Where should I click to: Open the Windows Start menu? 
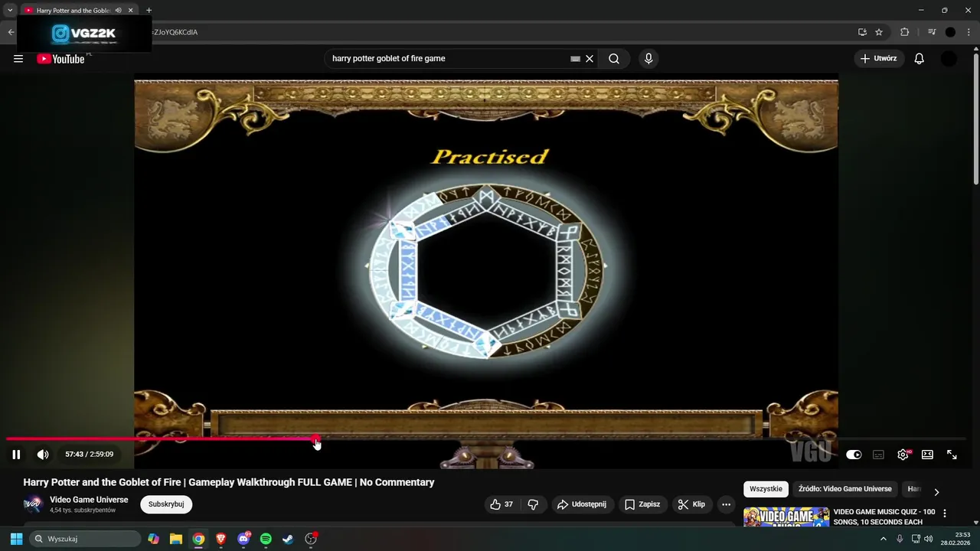tap(16, 539)
